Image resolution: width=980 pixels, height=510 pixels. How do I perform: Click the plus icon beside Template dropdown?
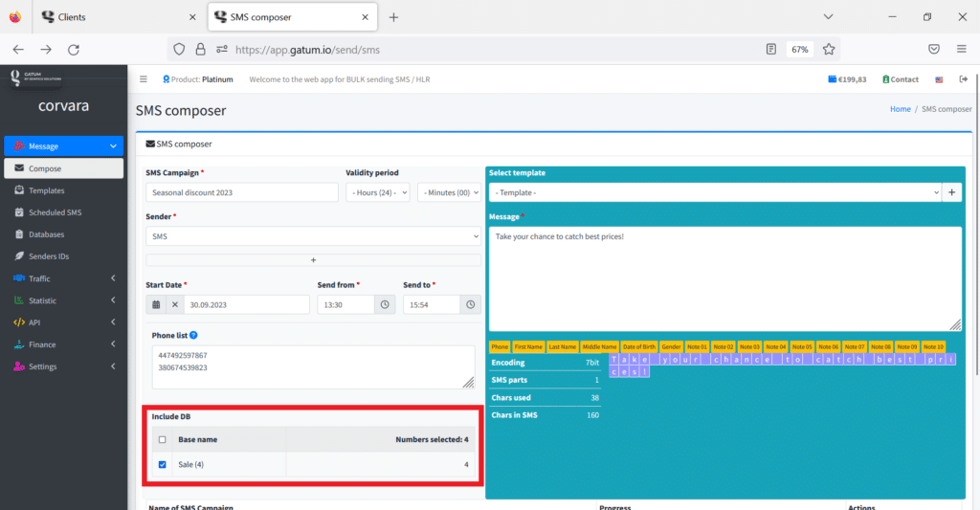952,192
